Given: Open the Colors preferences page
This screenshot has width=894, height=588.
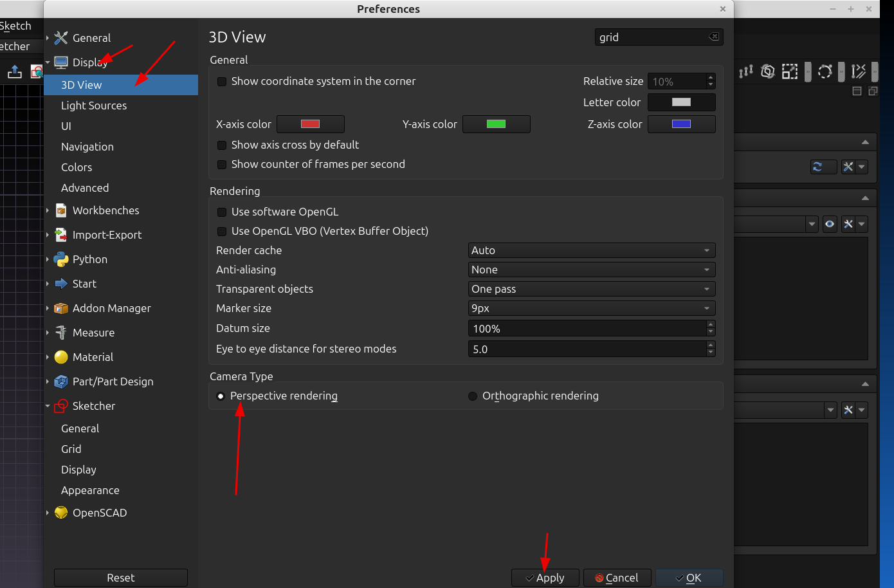Looking at the screenshot, I should 77,167.
